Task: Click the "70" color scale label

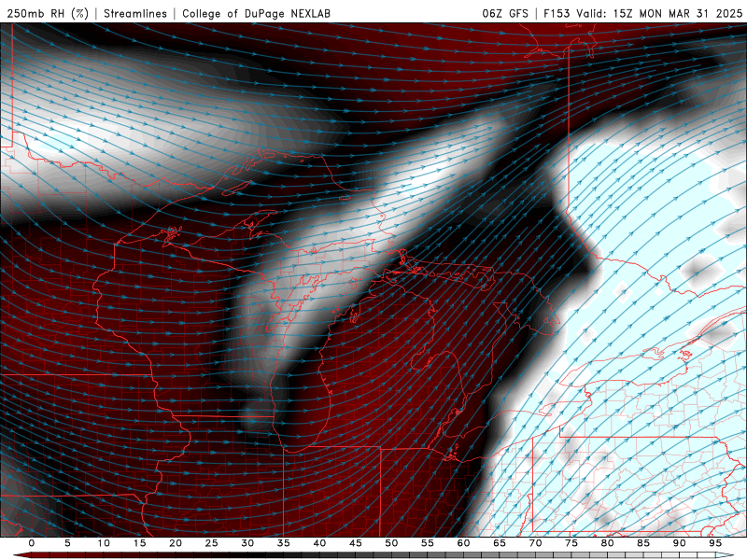Action: tap(535, 543)
